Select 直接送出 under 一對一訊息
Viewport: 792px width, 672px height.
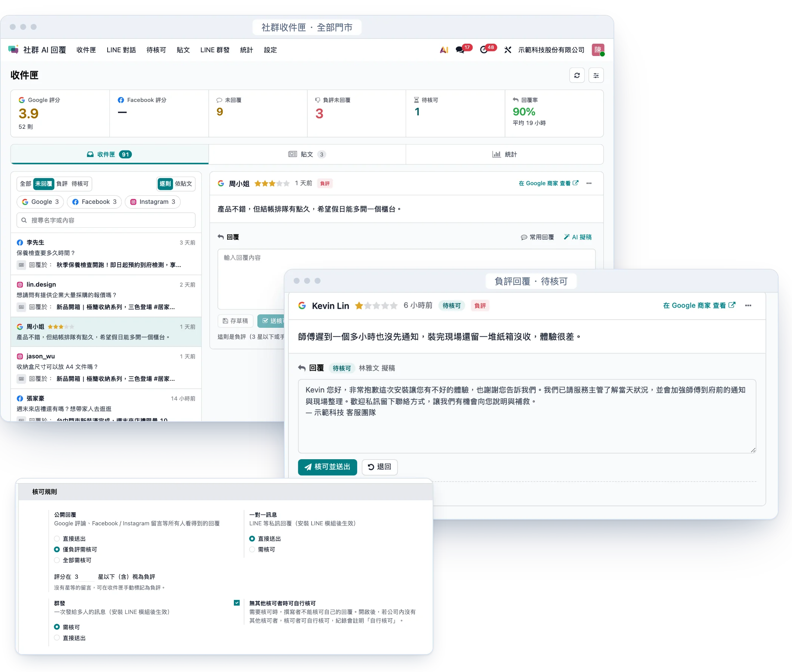click(252, 538)
